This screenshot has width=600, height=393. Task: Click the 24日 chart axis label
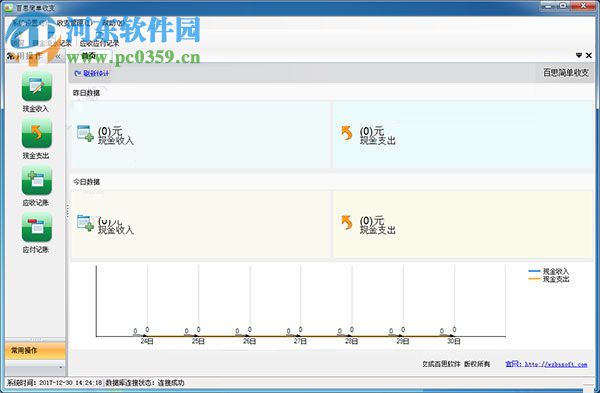pos(147,341)
